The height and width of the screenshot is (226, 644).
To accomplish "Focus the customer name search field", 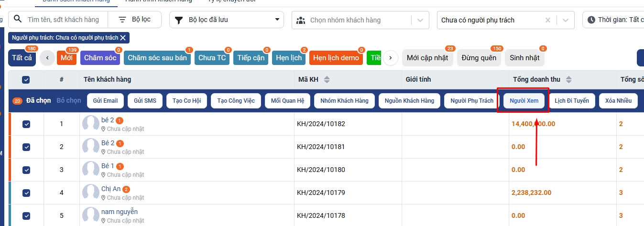I will (x=64, y=20).
